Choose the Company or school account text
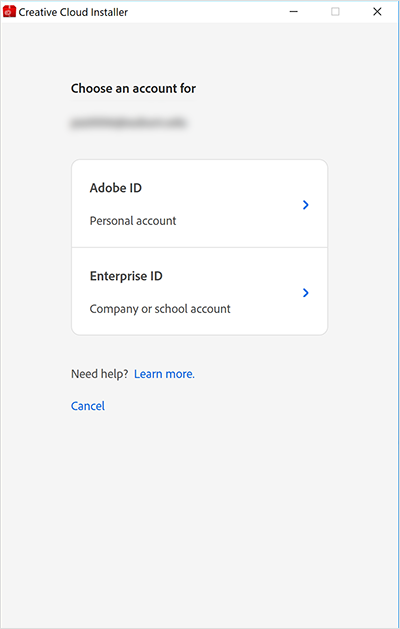 pos(160,309)
